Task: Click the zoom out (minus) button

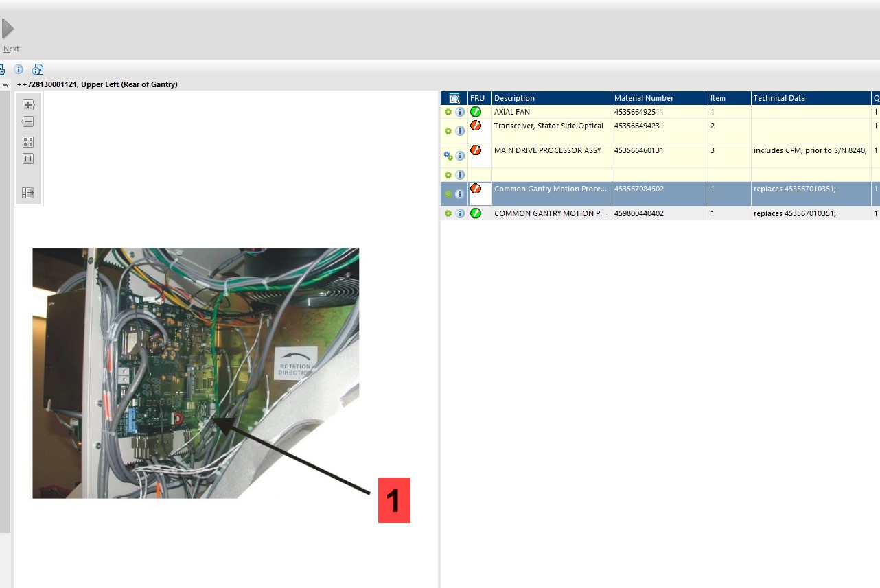Action: (28, 121)
